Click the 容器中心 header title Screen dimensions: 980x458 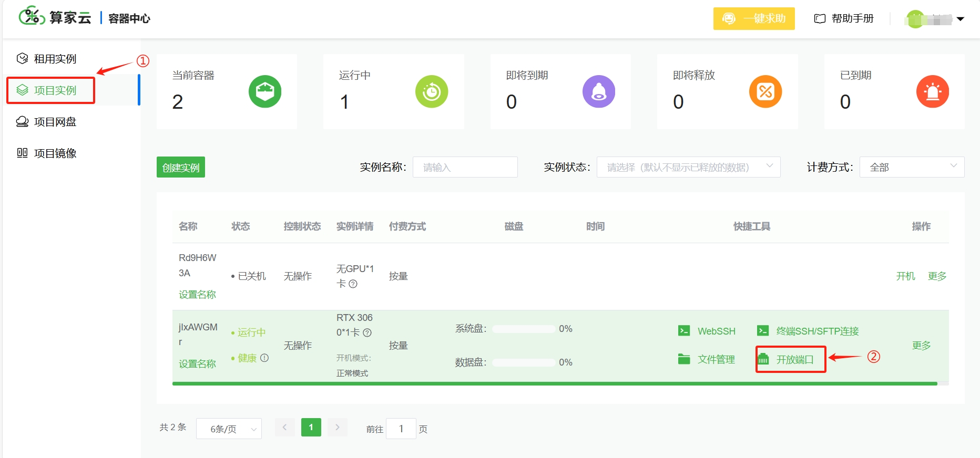click(x=129, y=18)
